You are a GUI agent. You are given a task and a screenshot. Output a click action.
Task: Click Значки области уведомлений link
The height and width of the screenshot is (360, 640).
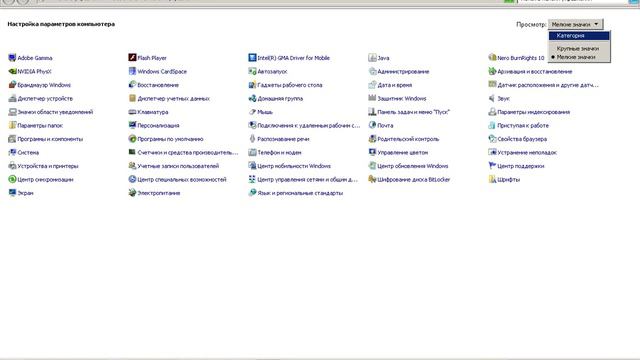point(55,112)
